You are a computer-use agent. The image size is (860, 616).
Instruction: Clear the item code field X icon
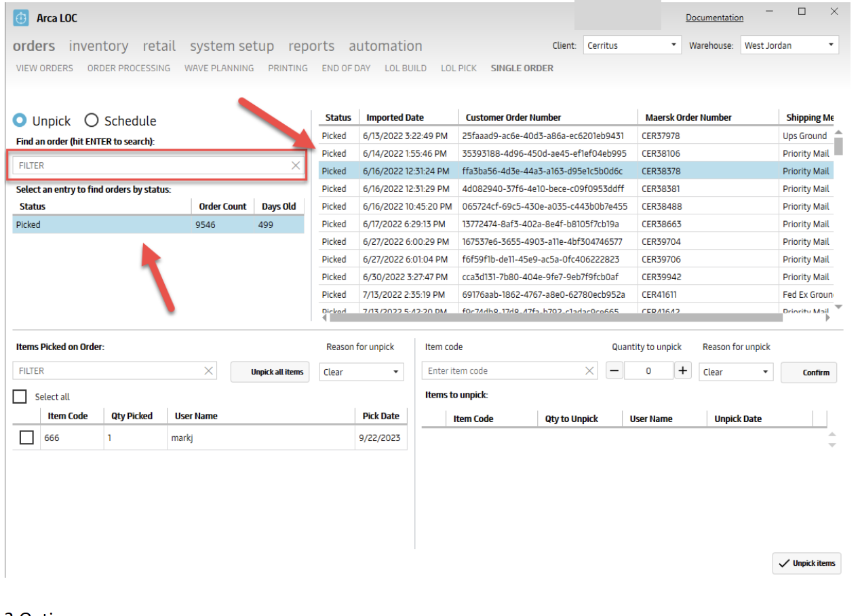(x=590, y=371)
